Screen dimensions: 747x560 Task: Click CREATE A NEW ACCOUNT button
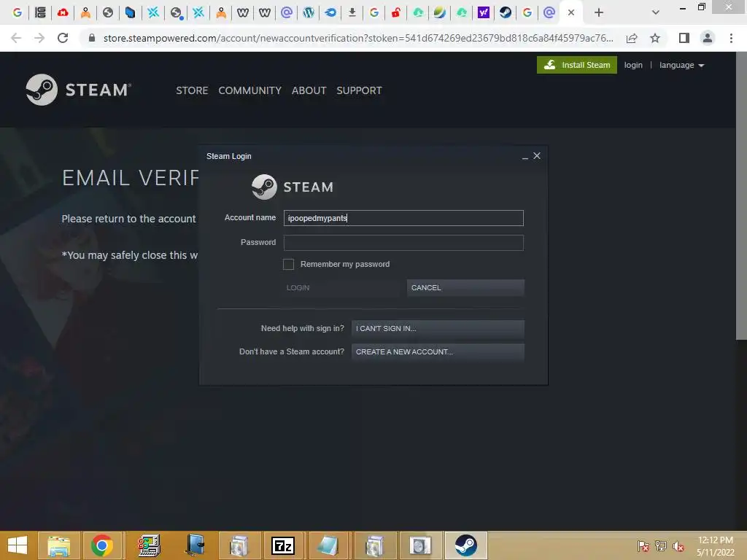tap(438, 352)
